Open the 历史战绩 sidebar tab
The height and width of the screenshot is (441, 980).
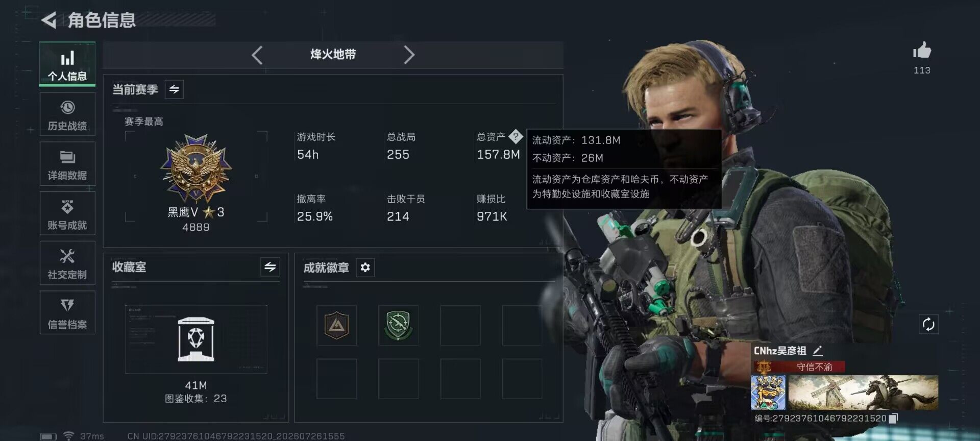pyautogui.click(x=67, y=114)
